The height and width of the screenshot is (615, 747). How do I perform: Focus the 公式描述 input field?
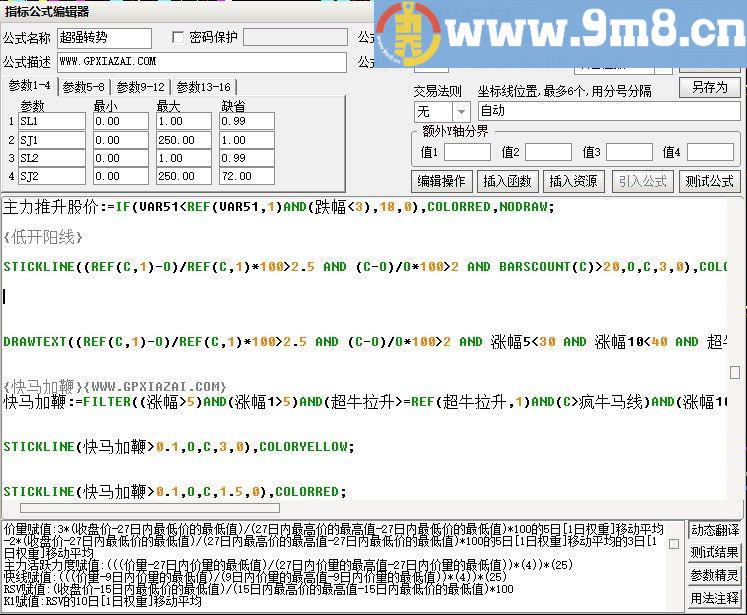tap(202, 62)
